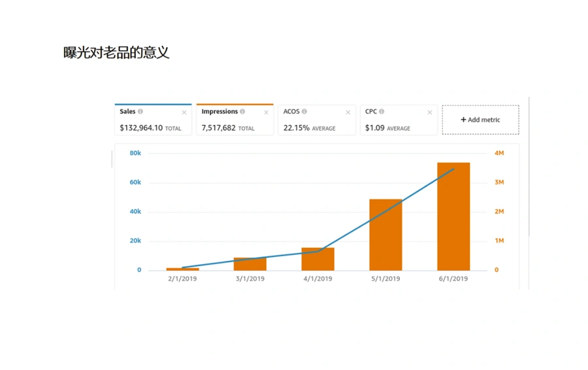
Task: Click the 20k left axis label
Action: click(x=135, y=241)
